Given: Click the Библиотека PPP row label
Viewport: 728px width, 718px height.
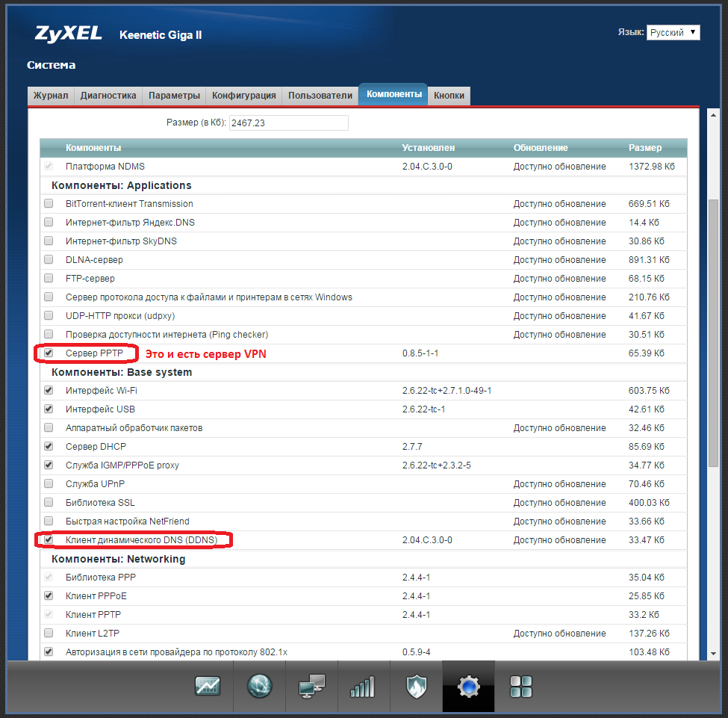Looking at the screenshot, I should coord(101,578).
